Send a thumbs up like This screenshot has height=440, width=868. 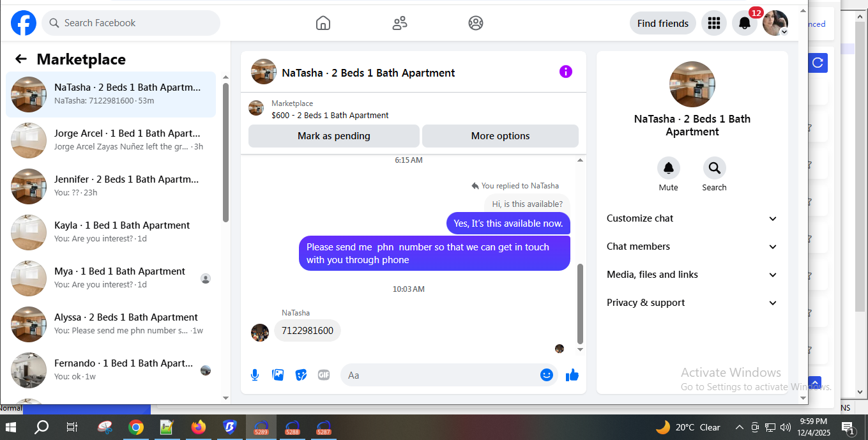pos(572,375)
